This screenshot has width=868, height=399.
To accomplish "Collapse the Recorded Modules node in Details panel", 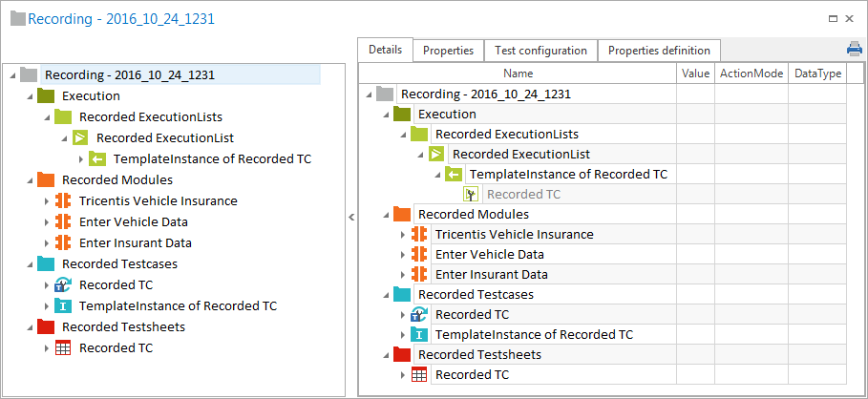I will [x=385, y=215].
